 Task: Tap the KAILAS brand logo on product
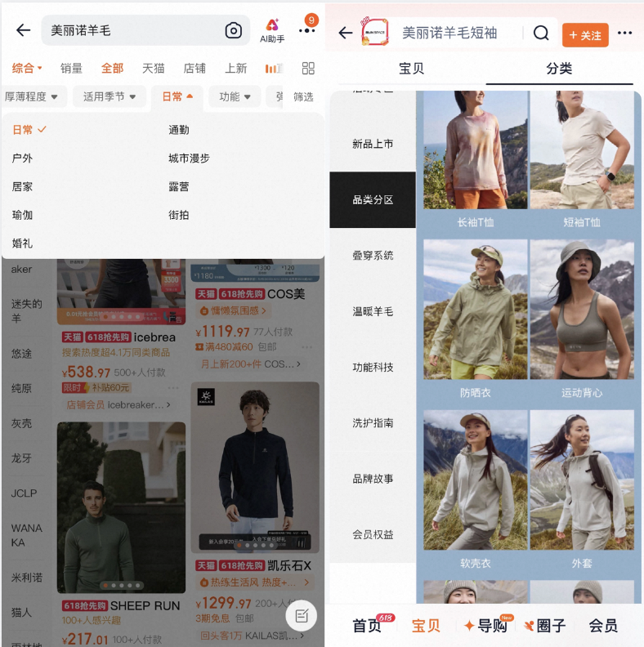(x=206, y=396)
